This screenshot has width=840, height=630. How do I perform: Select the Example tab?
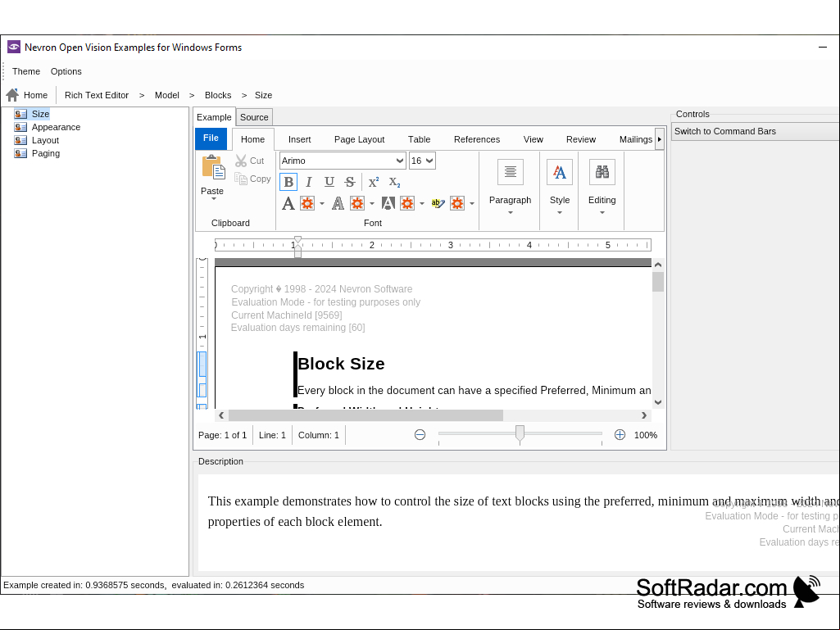pos(214,117)
